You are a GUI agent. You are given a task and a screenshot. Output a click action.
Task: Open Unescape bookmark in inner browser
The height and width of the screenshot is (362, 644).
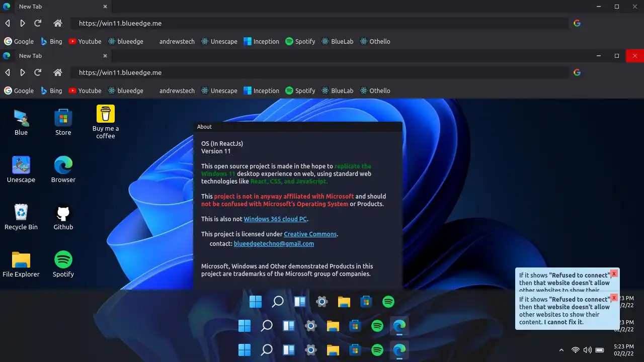tap(219, 90)
